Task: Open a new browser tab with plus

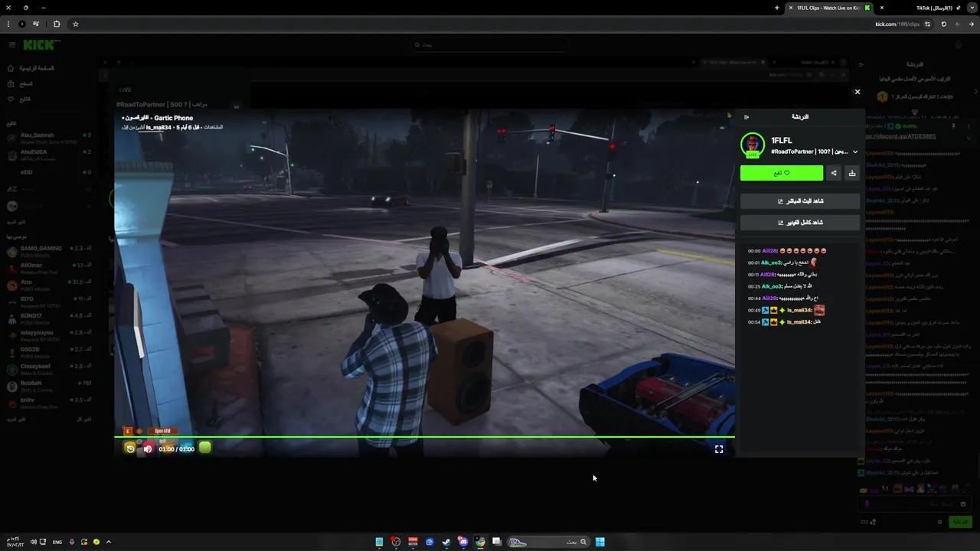Action: coord(777,8)
